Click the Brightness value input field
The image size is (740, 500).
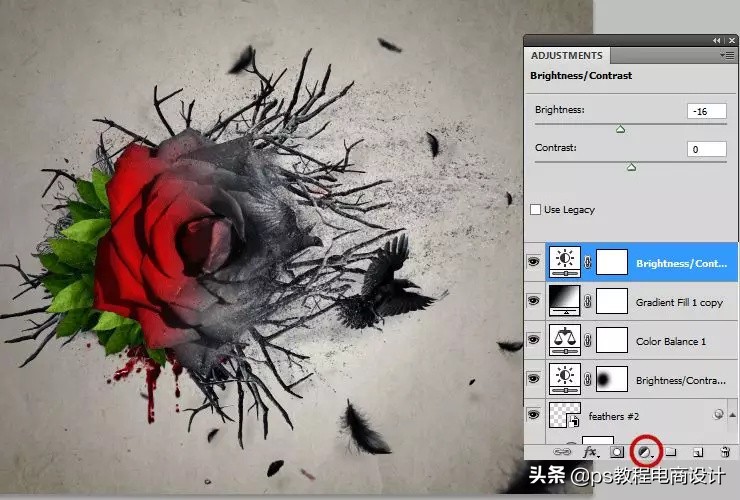click(x=706, y=111)
